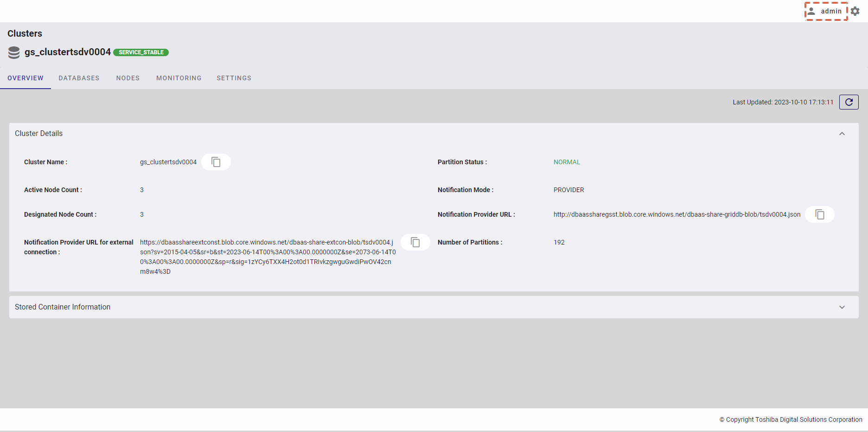Viewport: 868px width, 432px height.
Task: Click the Last Updated timestamp text
Action: pyautogui.click(x=783, y=102)
